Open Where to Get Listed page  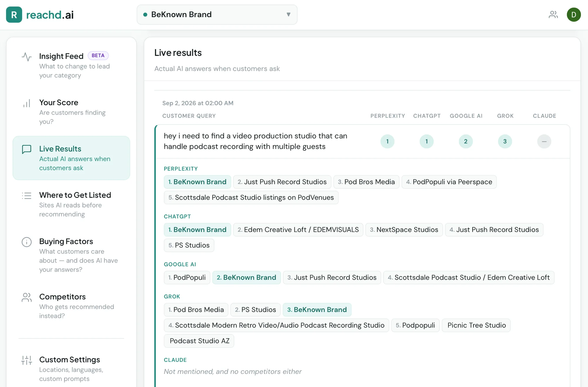(x=71, y=204)
